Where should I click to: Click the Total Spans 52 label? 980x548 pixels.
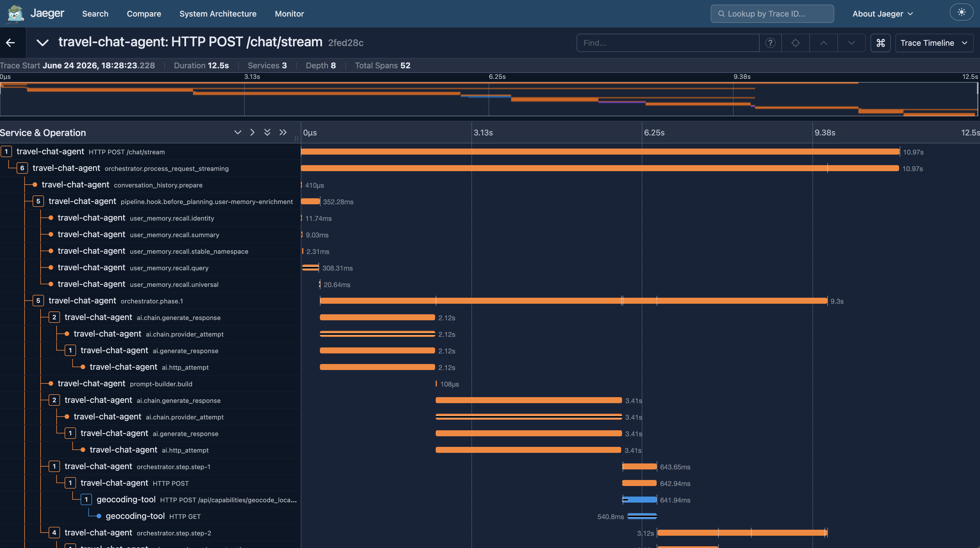(x=382, y=65)
